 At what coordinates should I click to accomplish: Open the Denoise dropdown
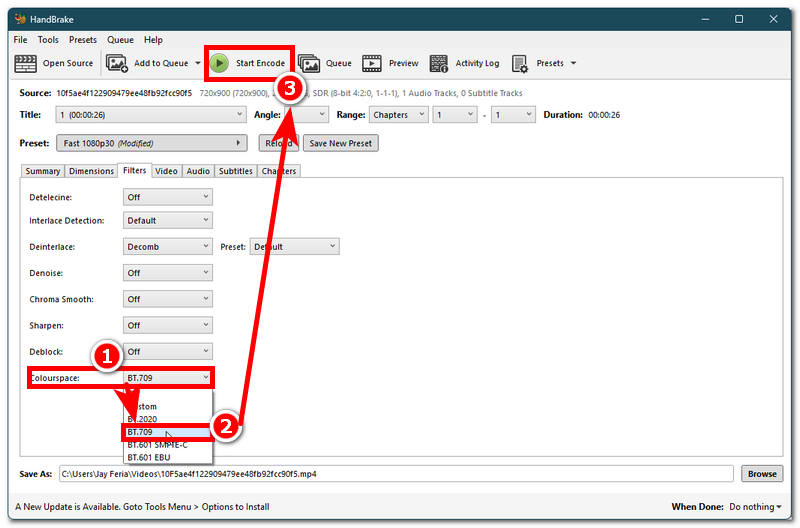tap(167, 273)
